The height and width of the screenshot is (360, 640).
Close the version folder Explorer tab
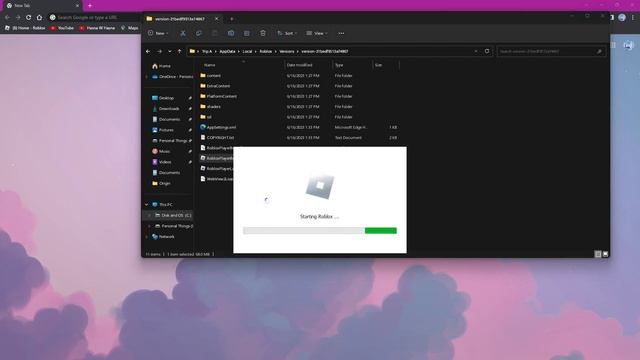click(217, 19)
